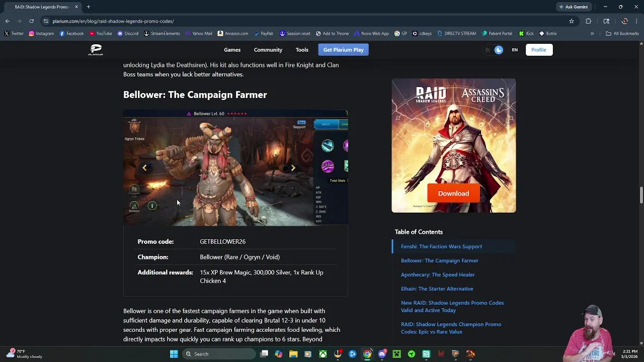
Task: Select the promo code GETBELLOWER26 text
Action: pyautogui.click(x=222, y=242)
